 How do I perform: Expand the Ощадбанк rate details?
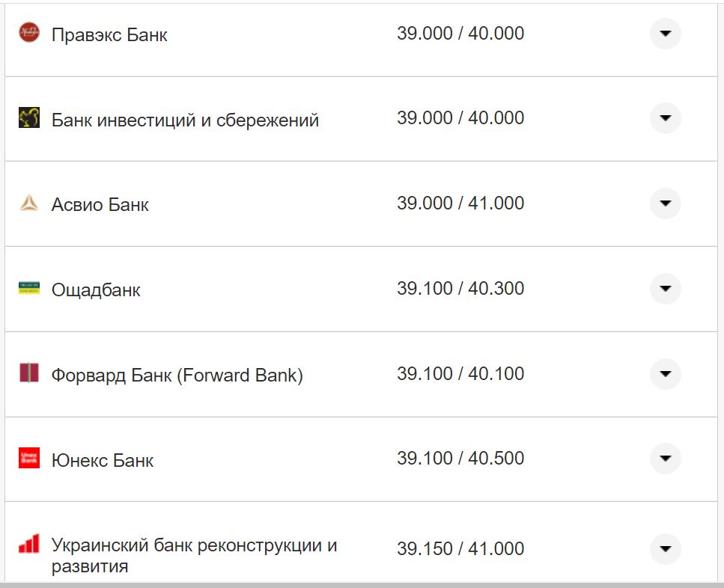[x=665, y=288]
